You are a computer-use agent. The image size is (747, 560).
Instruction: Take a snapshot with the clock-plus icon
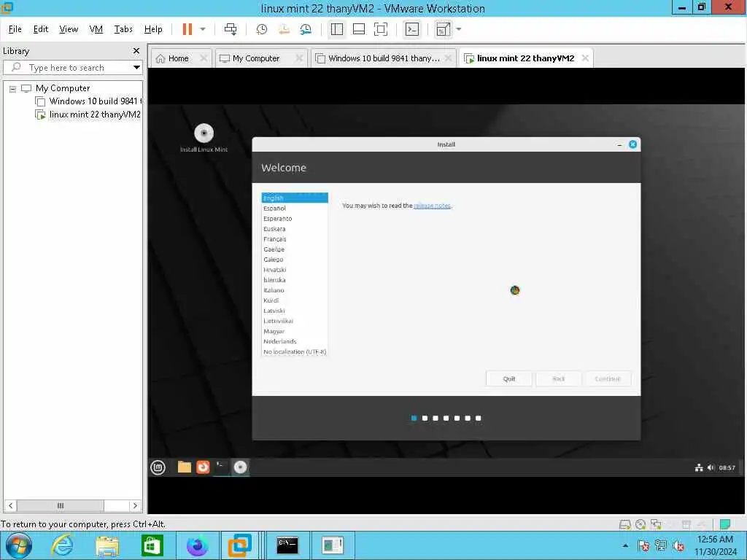click(x=262, y=29)
